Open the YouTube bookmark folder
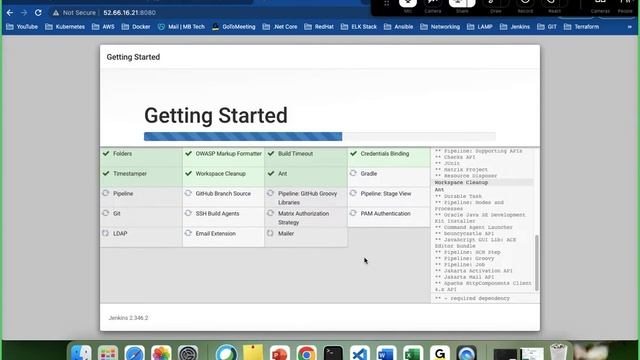 click(22, 27)
